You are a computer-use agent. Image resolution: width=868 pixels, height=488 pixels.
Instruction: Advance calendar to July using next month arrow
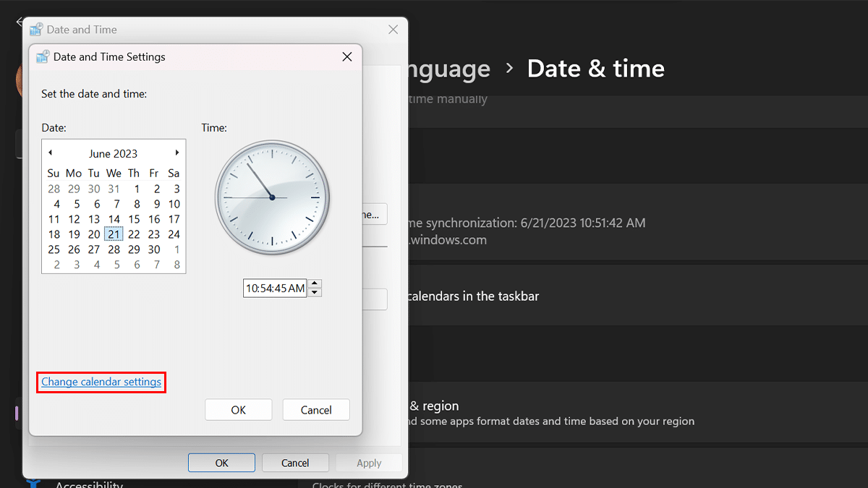point(177,153)
